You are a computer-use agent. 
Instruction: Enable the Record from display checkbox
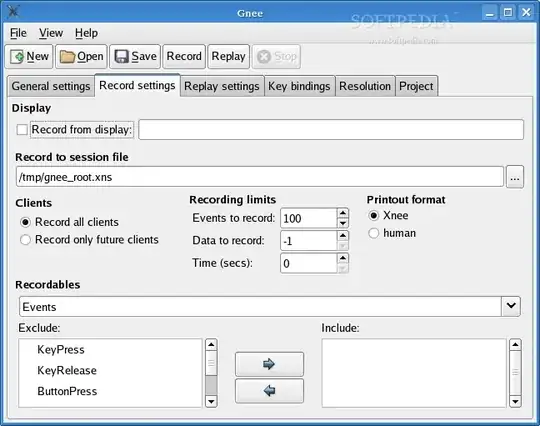pos(22,130)
